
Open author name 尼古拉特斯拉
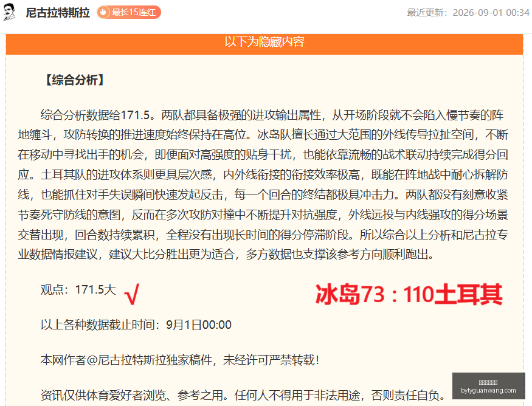pos(58,13)
